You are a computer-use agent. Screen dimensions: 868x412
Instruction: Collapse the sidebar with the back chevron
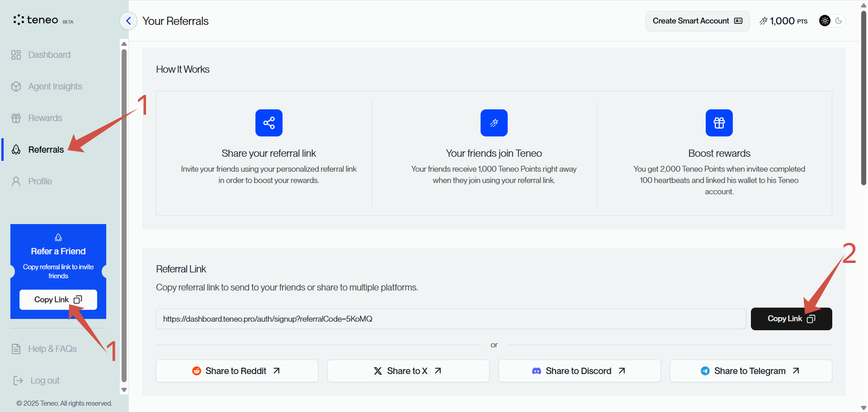[128, 21]
